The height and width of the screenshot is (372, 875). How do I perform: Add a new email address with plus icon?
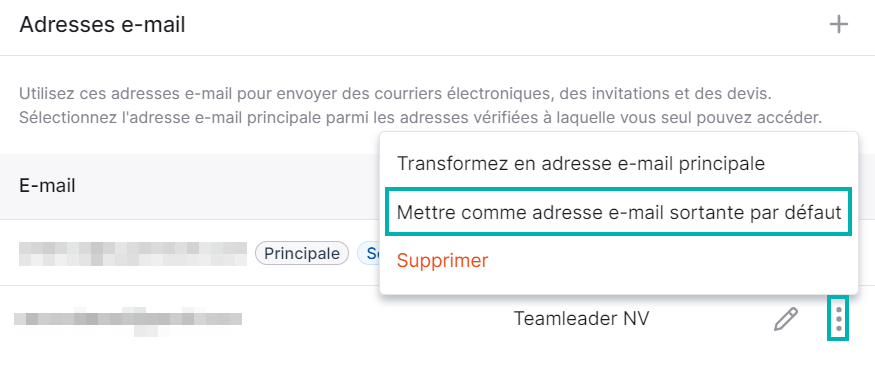coord(839,25)
